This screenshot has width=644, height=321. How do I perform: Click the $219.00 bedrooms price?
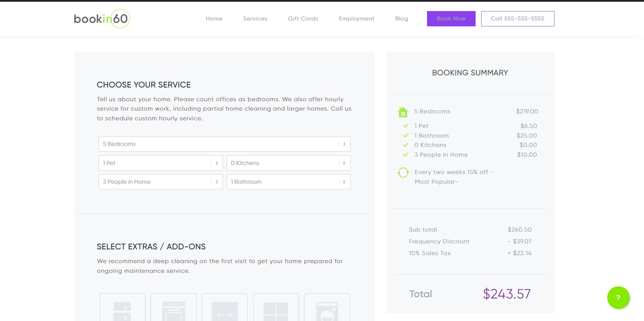coord(527,111)
